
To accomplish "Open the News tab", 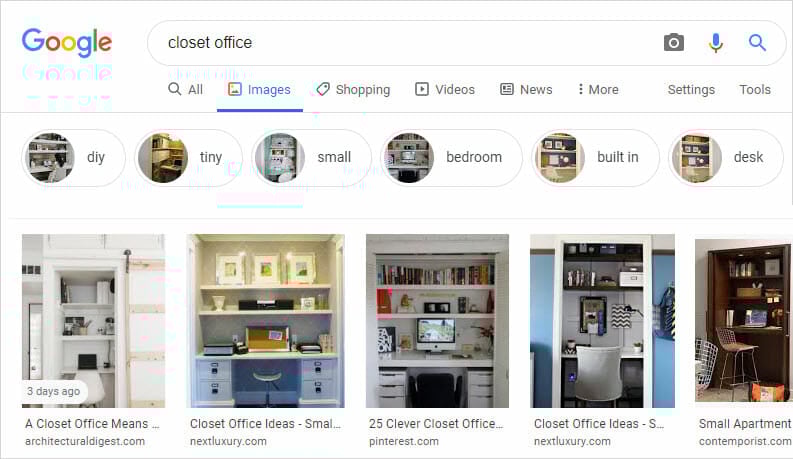I will 526,89.
